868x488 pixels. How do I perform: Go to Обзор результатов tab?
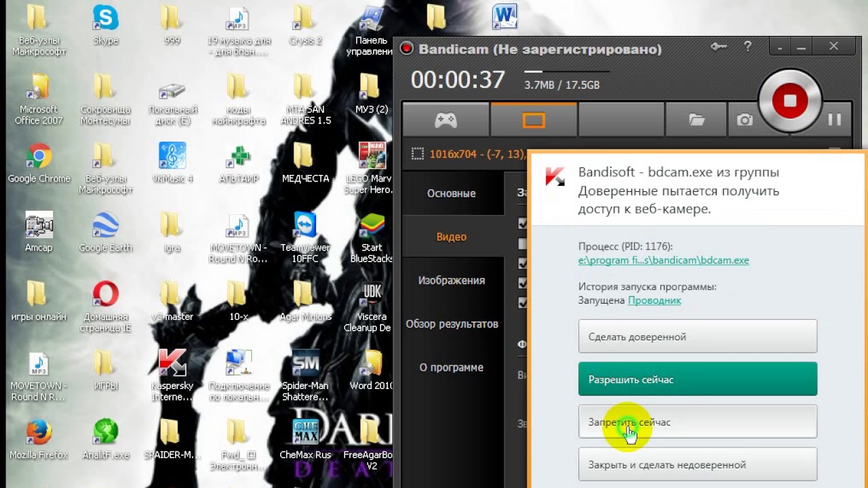pyautogui.click(x=452, y=323)
